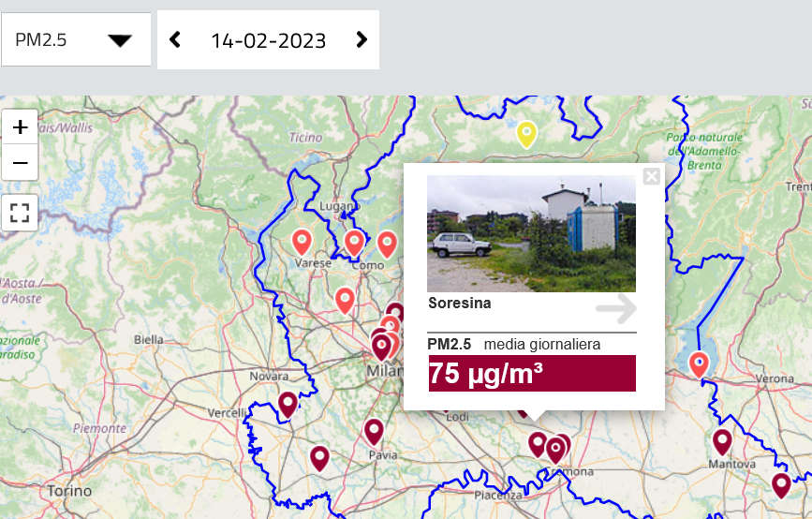Select the red marker near Verona lake
This screenshot has height=519, width=812.
(x=699, y=364)
